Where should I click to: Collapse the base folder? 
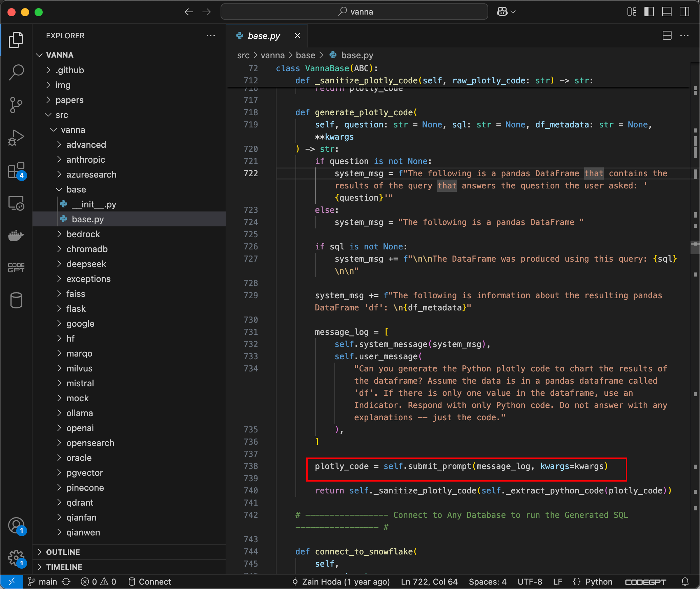[76, 189]
